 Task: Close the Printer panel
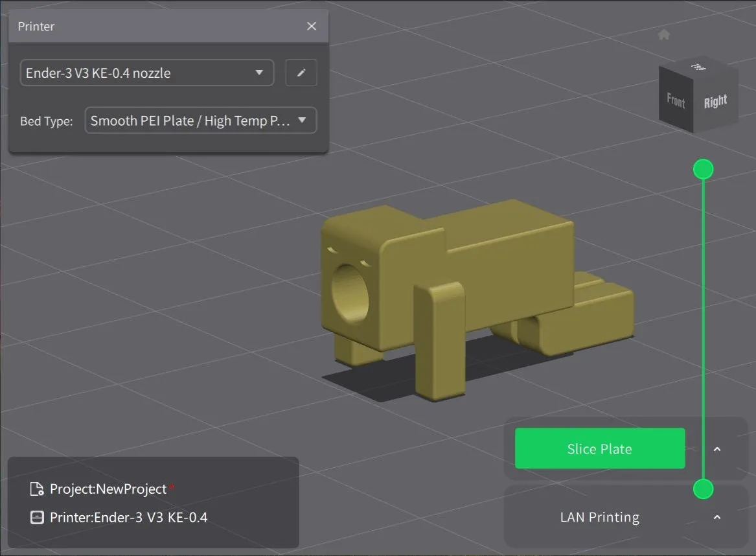(312, 27)
